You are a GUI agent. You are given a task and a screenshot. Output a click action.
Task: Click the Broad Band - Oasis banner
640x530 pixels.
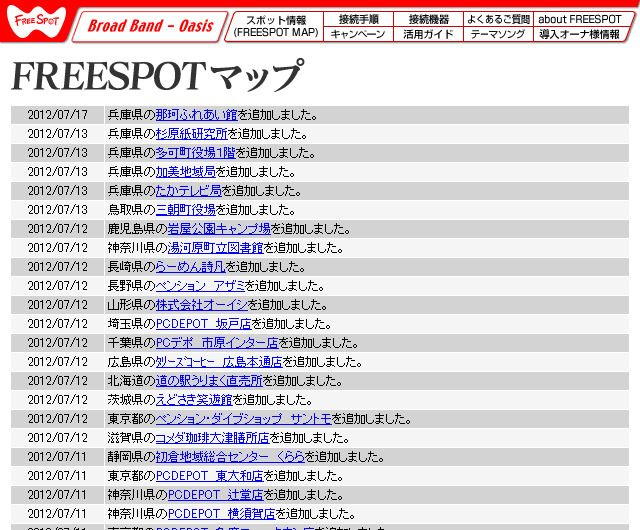[150, 26]
